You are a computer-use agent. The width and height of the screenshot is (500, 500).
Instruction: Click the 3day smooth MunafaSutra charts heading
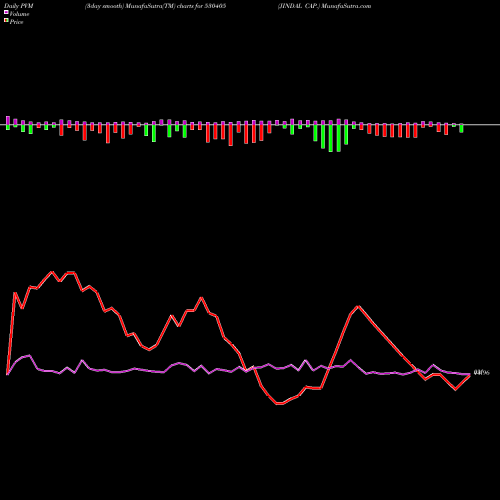(156, 6)
